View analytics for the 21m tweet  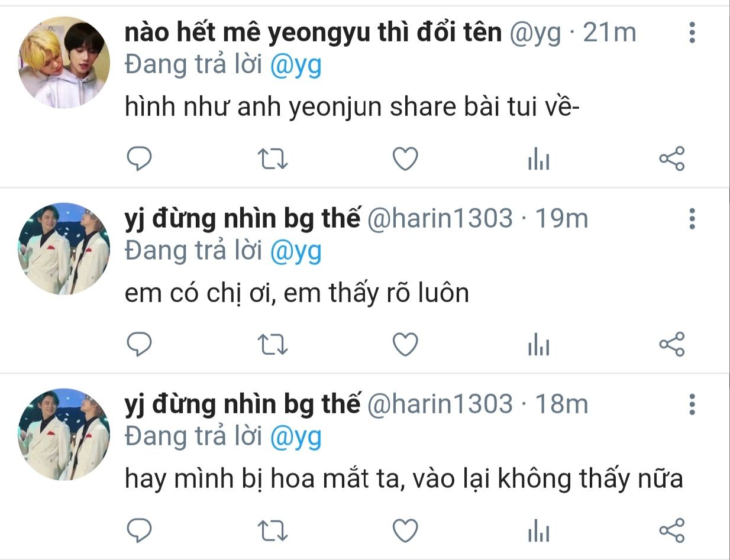pyautogui.click(x=538, y=160)
